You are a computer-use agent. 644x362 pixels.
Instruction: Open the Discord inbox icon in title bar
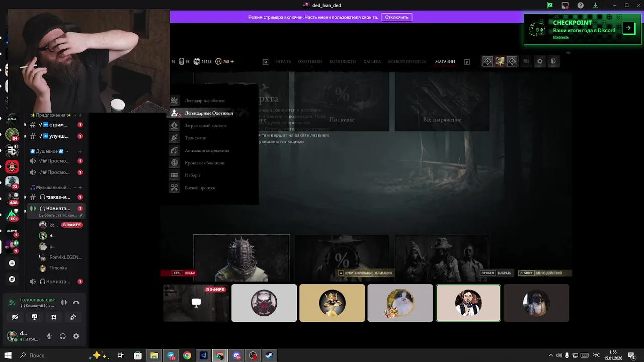(566, 6)
